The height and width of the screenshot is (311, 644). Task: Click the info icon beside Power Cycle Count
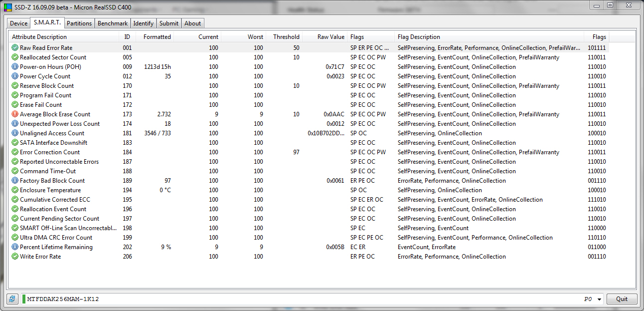pyautogui.click(x=15, y=76)
